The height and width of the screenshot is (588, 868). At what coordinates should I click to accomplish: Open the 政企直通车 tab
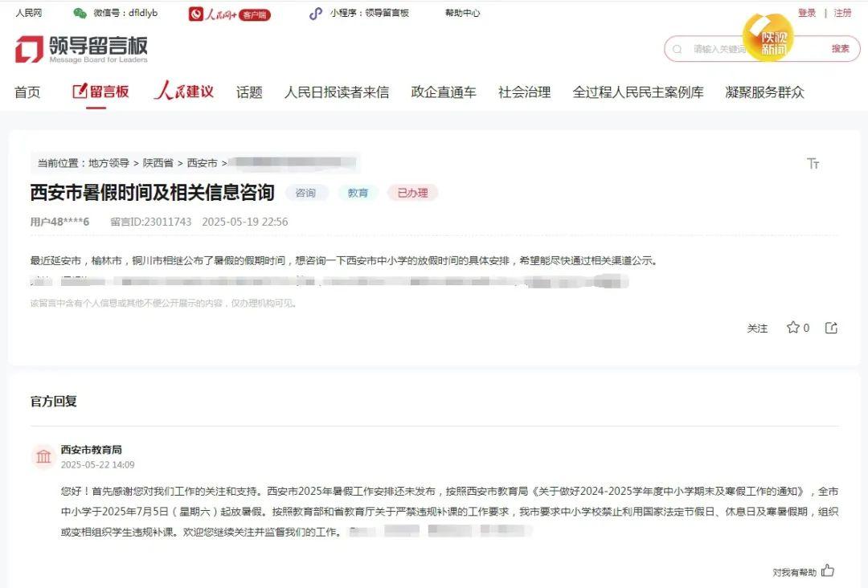pyautogui.click(x=444, y=92)
